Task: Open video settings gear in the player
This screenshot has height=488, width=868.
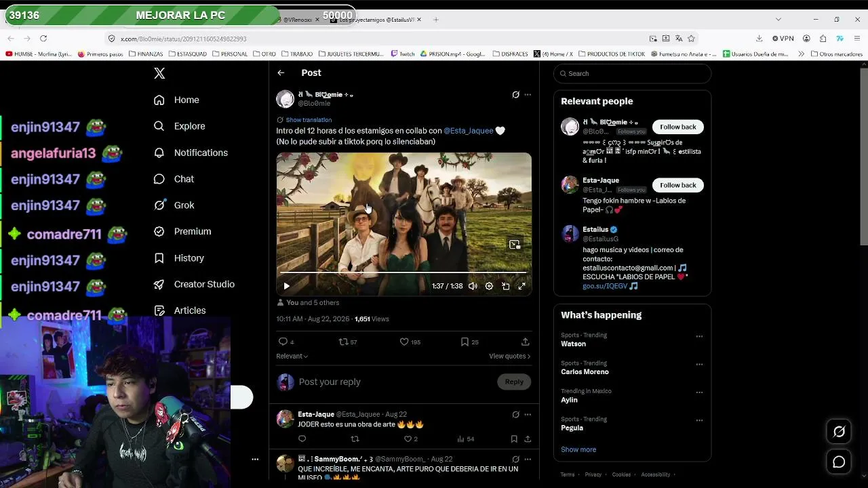Action: coord(489,286)
